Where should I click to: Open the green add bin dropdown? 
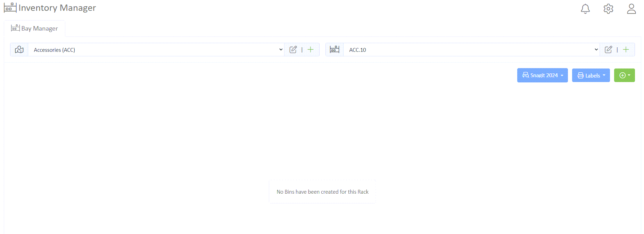coord(625,75)
